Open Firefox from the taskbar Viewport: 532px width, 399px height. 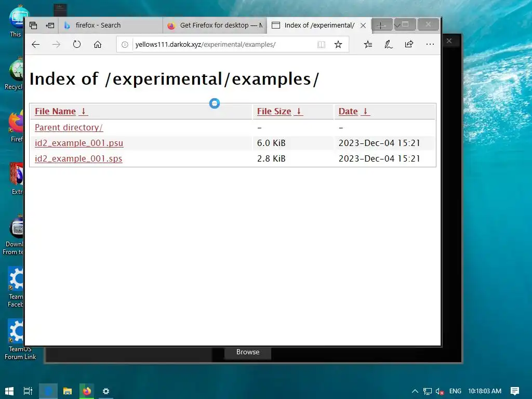[87, 391]
